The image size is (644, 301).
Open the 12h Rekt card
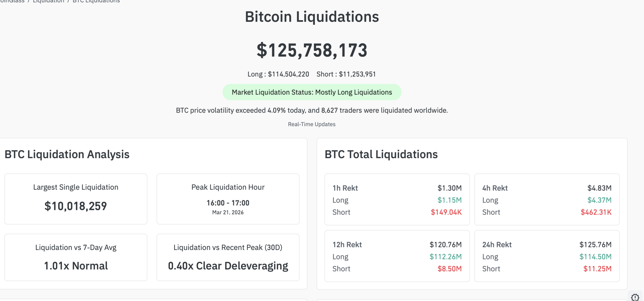pos(397,256)
